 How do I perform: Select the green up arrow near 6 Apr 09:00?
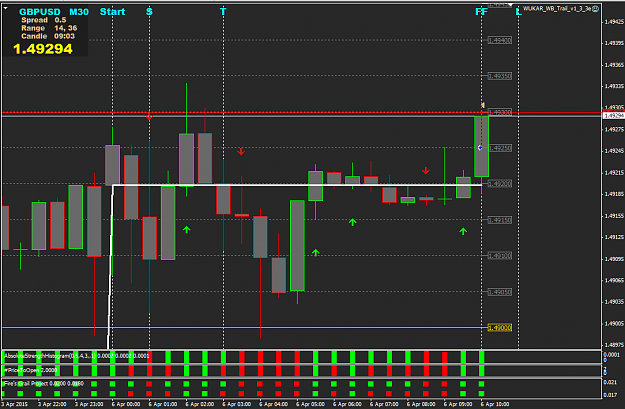(463, 231)
